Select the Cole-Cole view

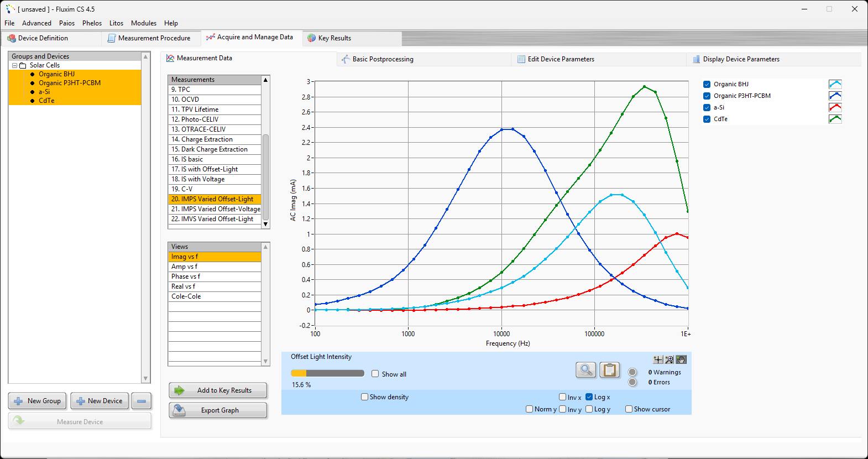pyautogui.click(x=215, y=296)
